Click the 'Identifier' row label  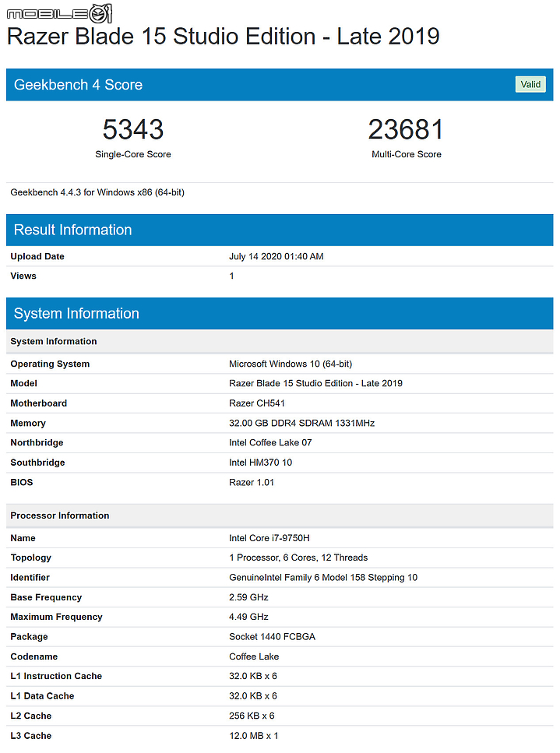(30, 578)
